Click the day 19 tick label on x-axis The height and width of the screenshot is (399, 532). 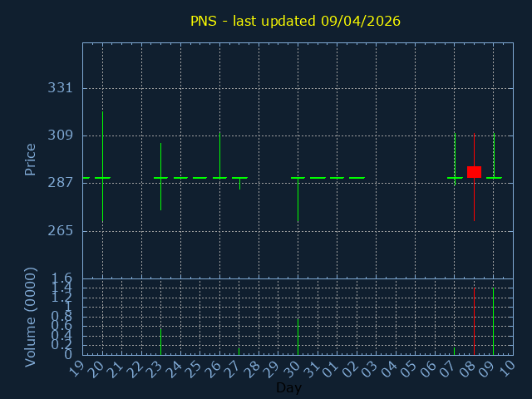76,367
